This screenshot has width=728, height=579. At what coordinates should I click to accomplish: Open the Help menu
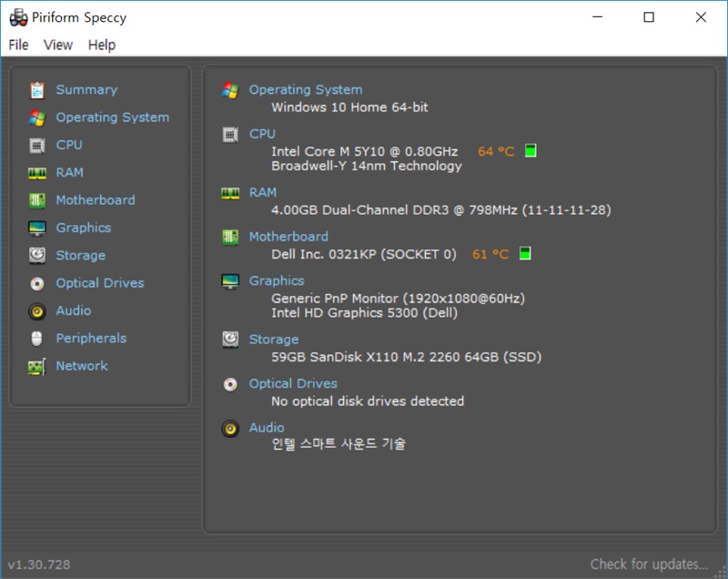[102, 45]
